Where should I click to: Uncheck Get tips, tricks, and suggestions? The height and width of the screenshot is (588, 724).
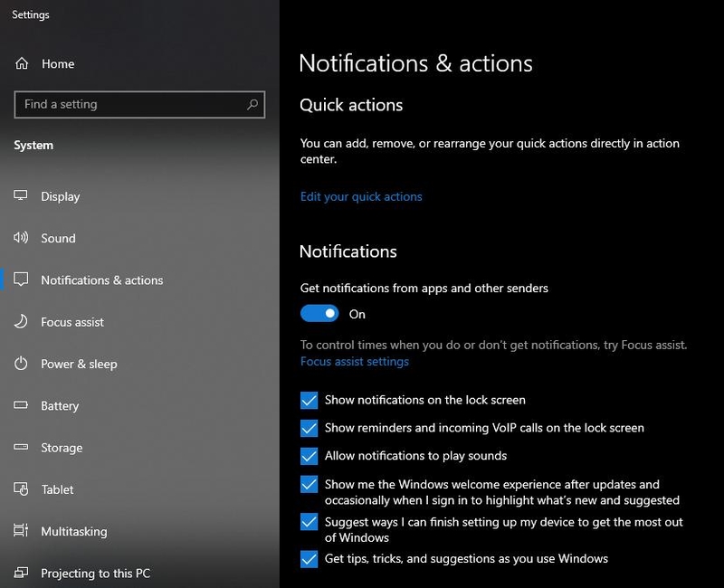click(309, 559)
